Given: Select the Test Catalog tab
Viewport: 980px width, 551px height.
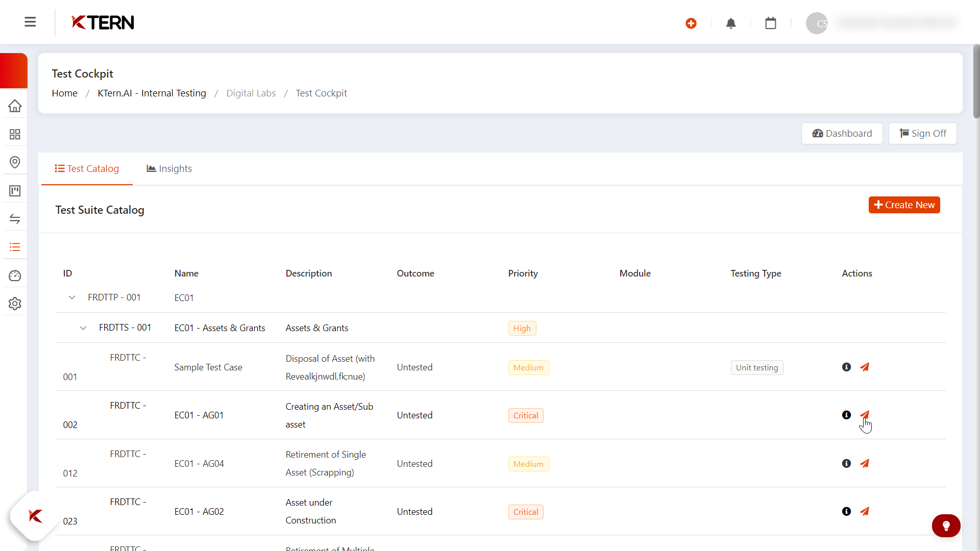Looking at the screenshot, I should coord(87,169).
